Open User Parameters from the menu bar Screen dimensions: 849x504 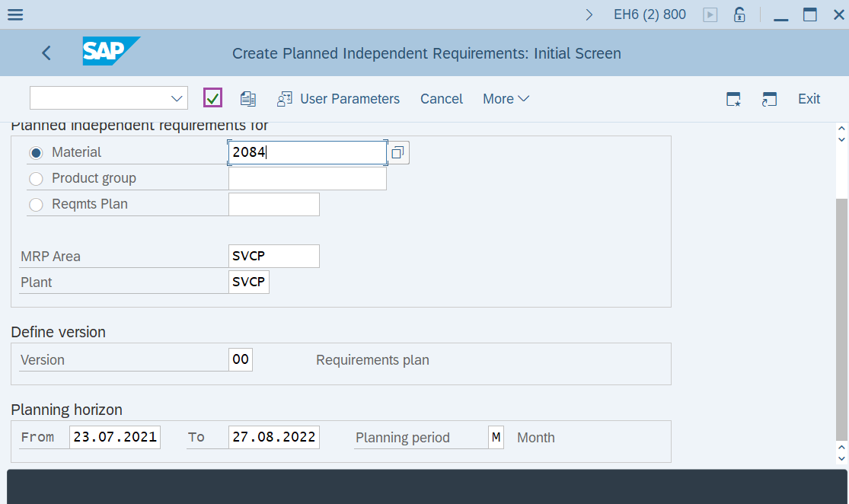(349, 98)
